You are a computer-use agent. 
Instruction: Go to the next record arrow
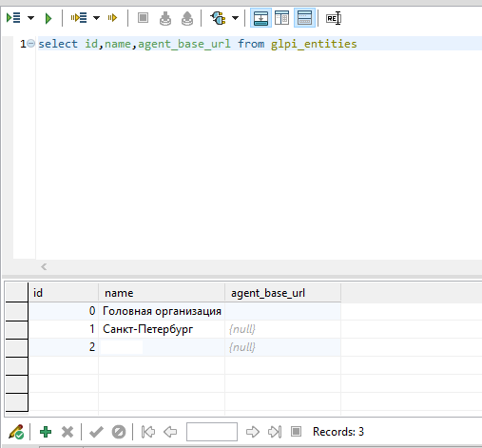tap(253, 432)
